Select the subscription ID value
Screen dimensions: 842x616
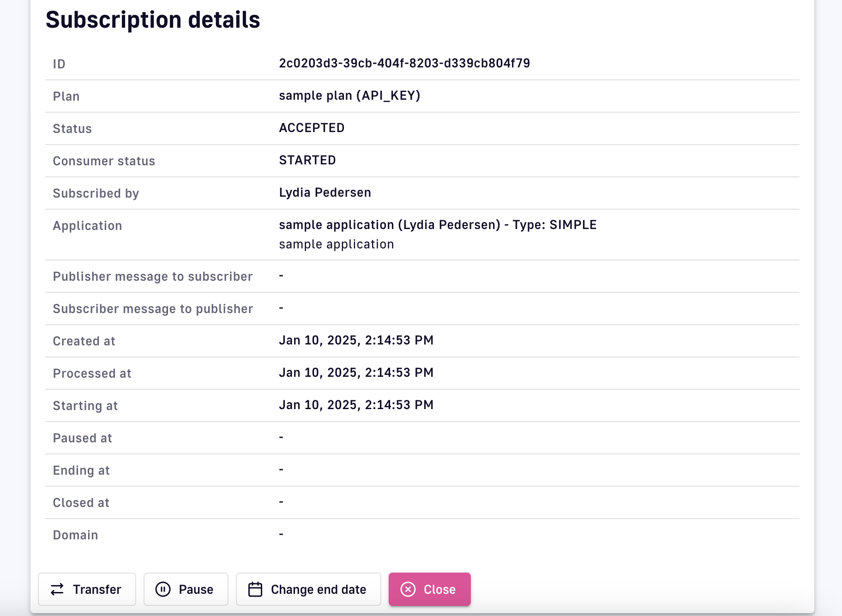tap(404, 63)
